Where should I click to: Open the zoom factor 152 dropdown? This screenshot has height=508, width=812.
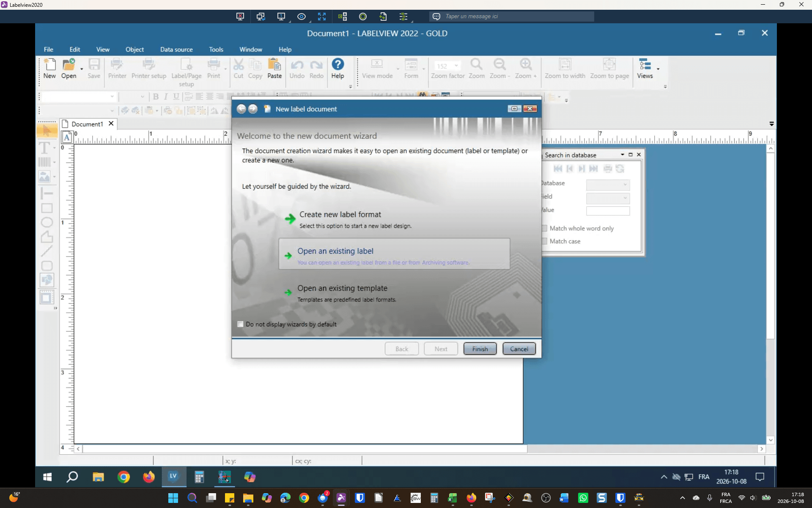456,66
